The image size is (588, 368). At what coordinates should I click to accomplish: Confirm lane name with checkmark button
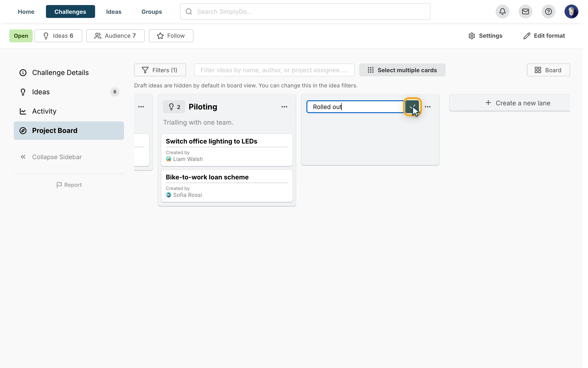point(412,106)
